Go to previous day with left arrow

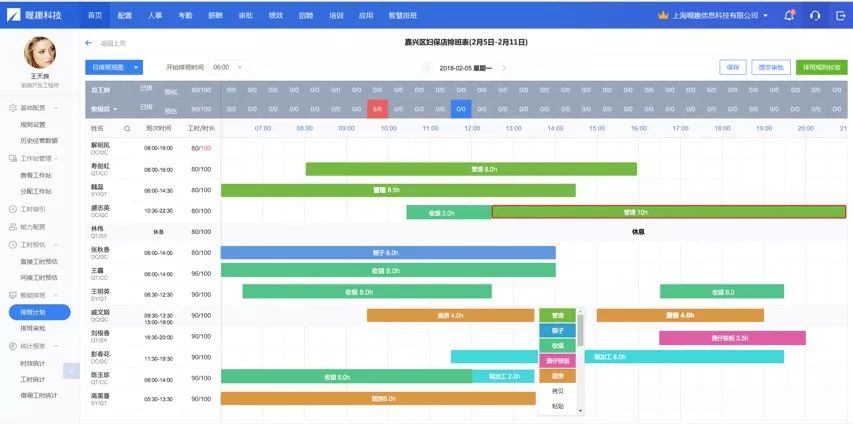coord(427,68)
